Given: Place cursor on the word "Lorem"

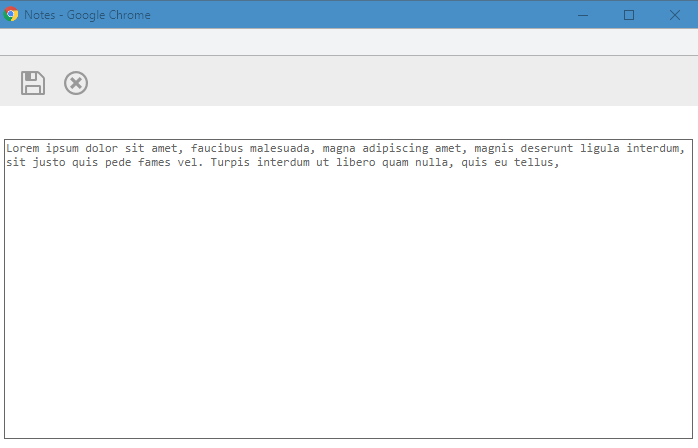Looking at the screenshot, I should click(23, 148).
